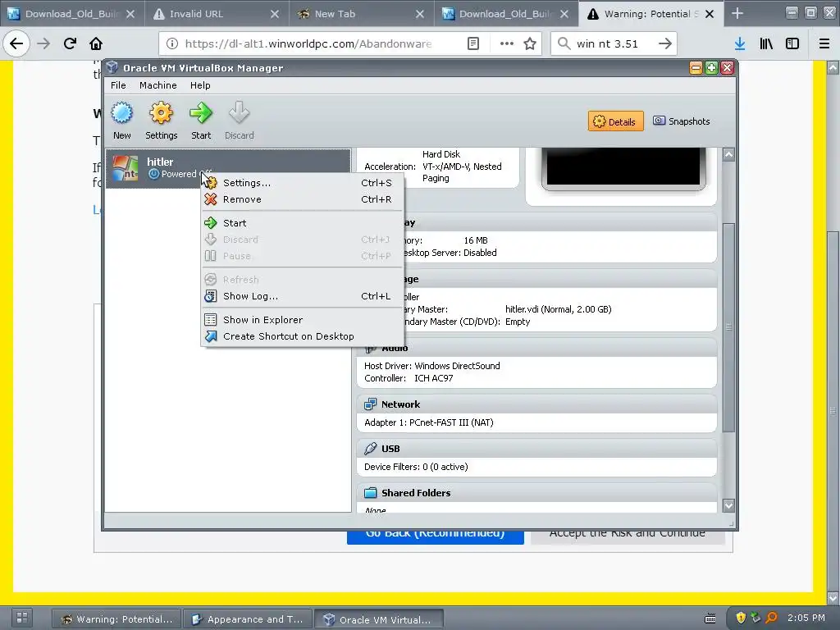Open the browser Library icon

(x=766, y=43)
